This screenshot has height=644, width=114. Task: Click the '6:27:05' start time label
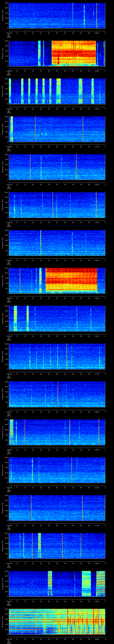pyautogui.click(x=9, y=33)
